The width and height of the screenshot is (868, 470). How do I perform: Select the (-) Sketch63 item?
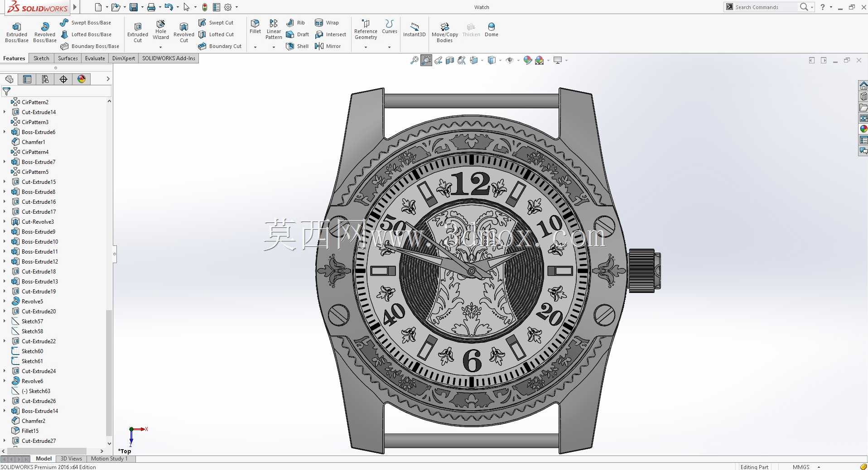point(31,391)
